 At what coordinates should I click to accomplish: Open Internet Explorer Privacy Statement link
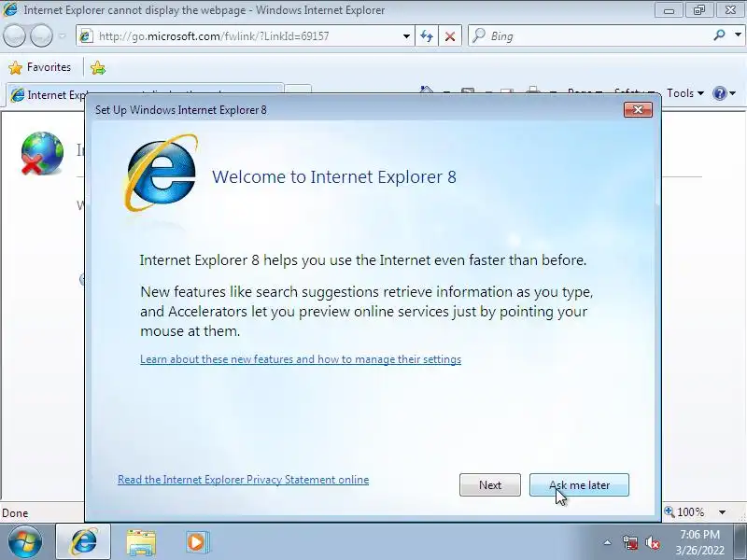(x=244, y=480)
